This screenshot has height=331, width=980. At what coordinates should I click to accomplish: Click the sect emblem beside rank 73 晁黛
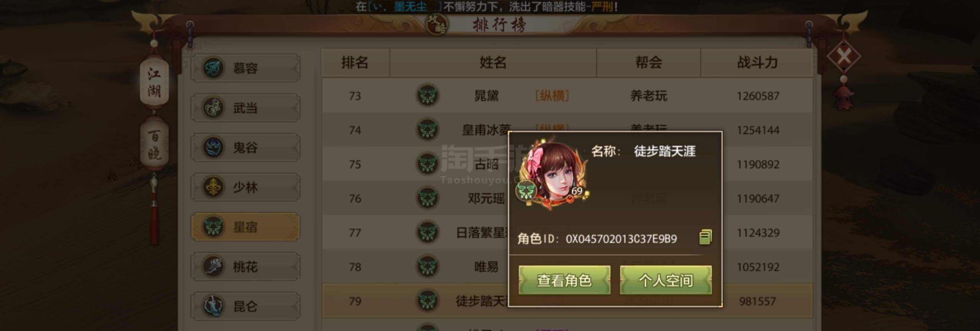(427, 95)
